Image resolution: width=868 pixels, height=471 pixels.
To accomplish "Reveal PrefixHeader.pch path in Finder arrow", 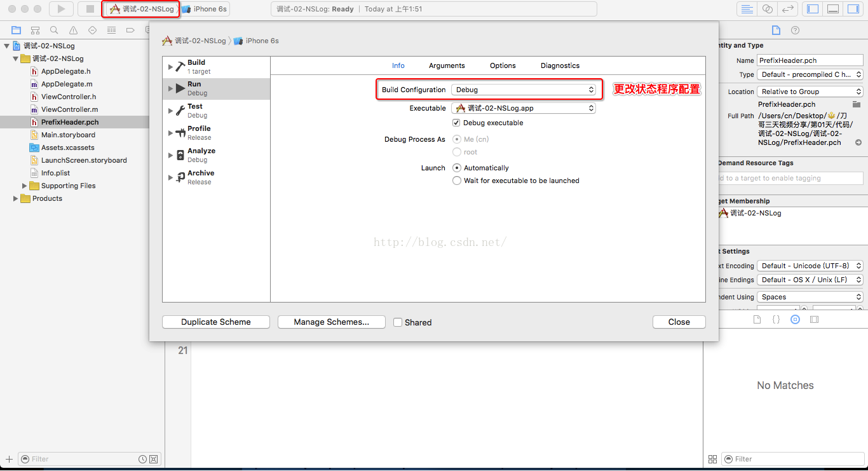I will (x=858, y=143).
